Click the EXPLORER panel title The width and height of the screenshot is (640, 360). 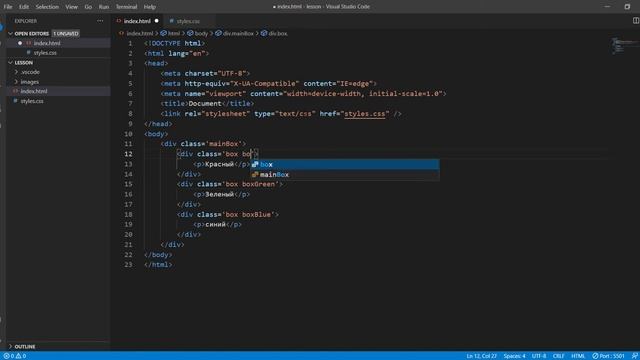click(26, 21)
